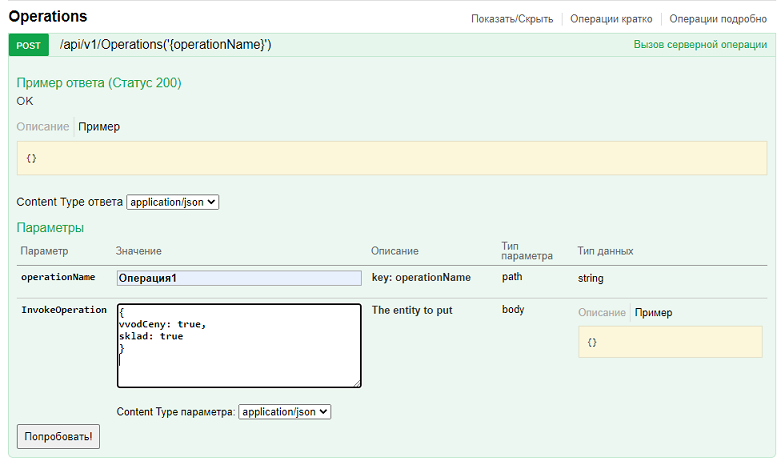Click the green POST method badge
Image resolution: width=781 pixels, height=465 pixels.
28,45
